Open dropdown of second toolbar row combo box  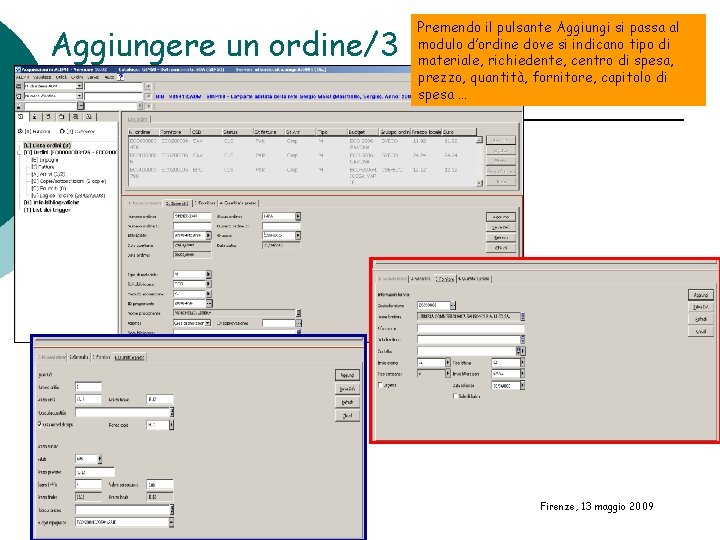(x=79, y=96)
